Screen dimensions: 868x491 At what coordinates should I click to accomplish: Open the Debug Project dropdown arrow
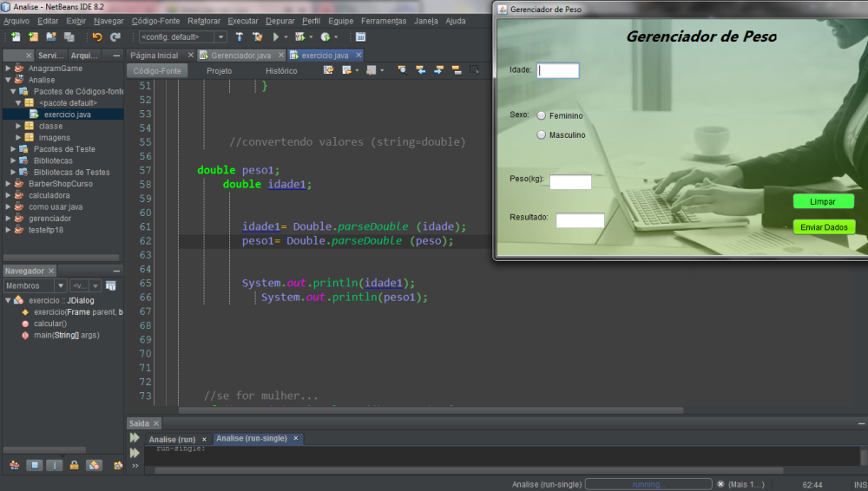point(311,37)
